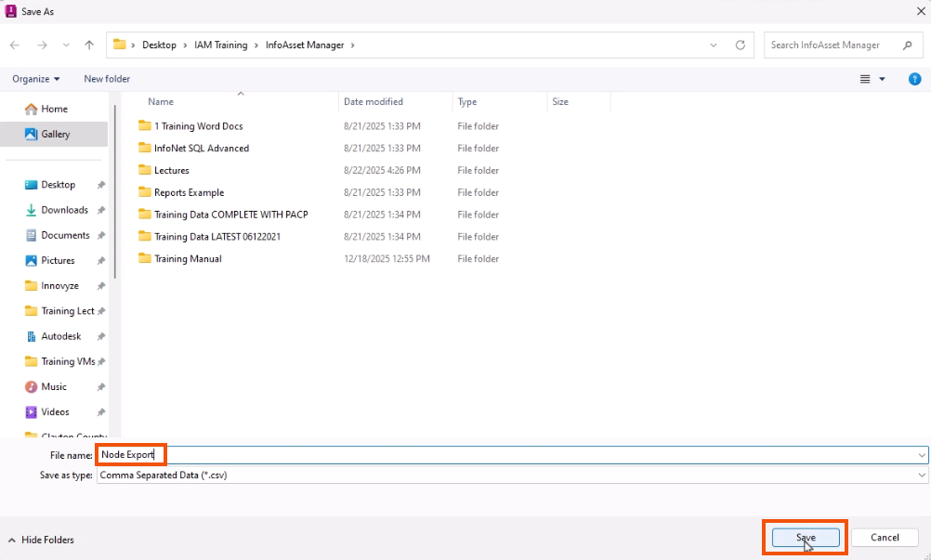This screenshot has height=560, width=931.
Task: Select Gallery in the sidebar
Action: (x=55, y=134)
